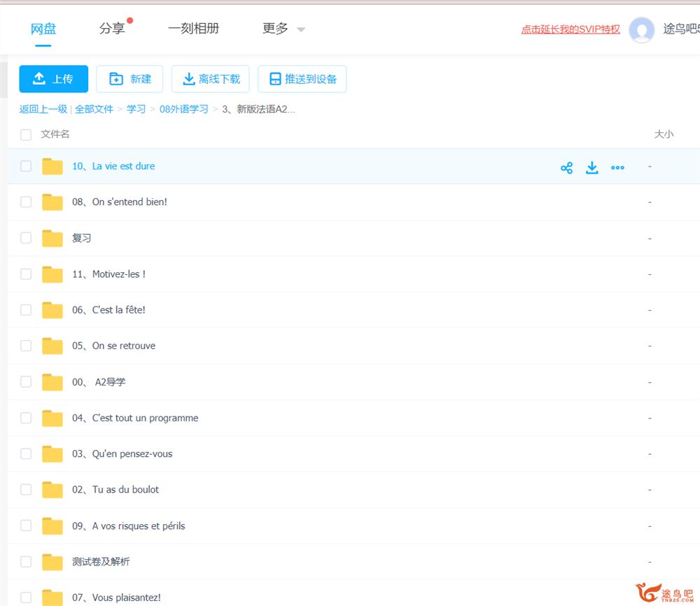The height and width of the screenshot is (606, 700).
Task: Toggle the select-all checkbox next to 文件名
Action: [26, 134]
